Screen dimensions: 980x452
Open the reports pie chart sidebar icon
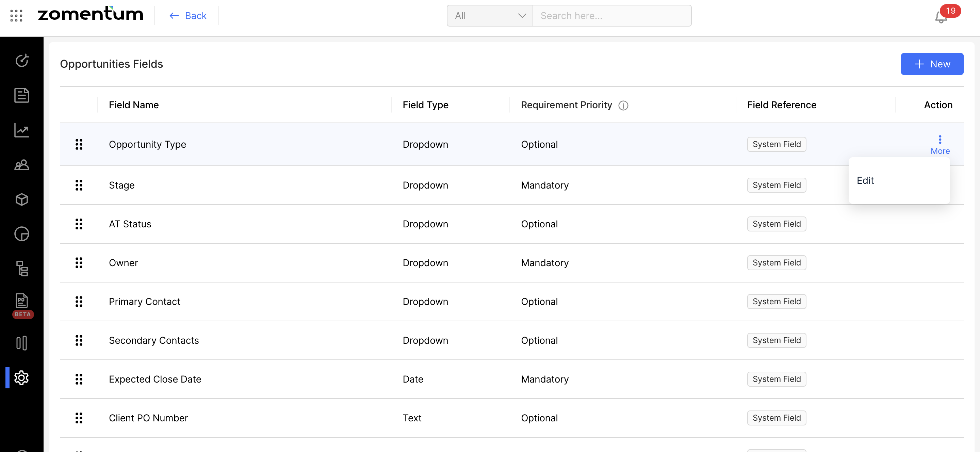[x=22, y=234]
